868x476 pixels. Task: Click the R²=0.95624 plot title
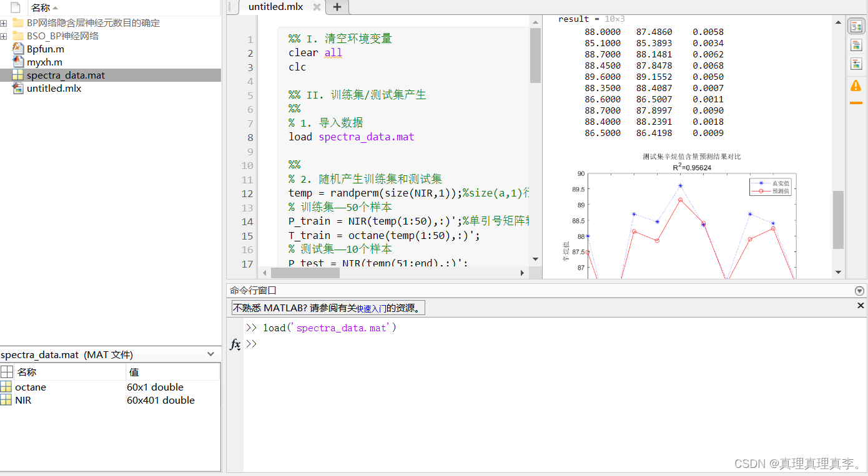(692, 167)
